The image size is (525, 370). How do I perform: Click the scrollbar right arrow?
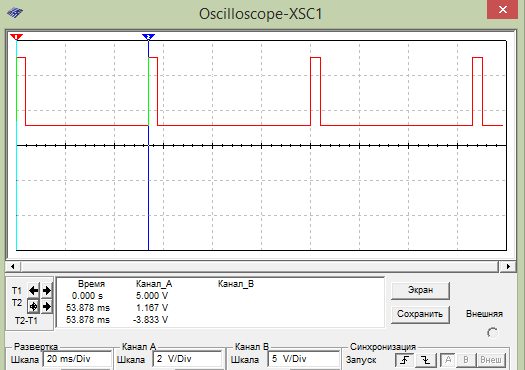click(x=508, y=267)
